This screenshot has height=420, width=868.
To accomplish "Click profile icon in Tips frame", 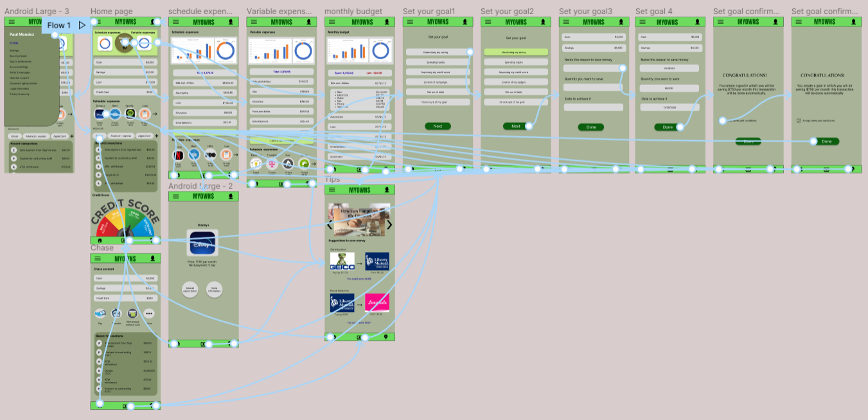I will pos(387,190).
